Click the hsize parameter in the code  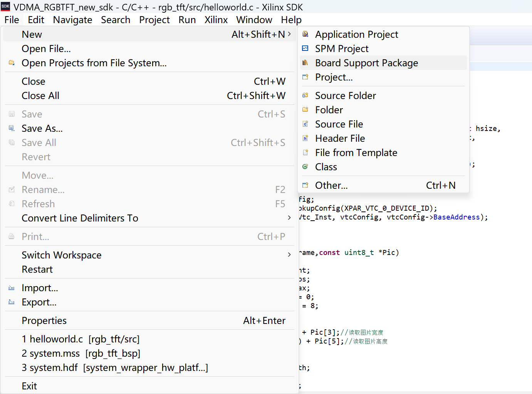coord(486,129)
